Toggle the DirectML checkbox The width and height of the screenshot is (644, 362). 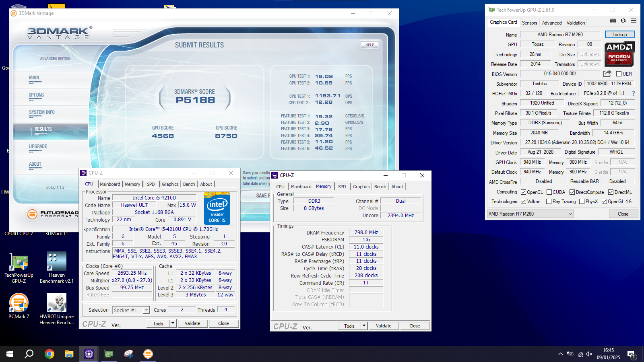611,192
